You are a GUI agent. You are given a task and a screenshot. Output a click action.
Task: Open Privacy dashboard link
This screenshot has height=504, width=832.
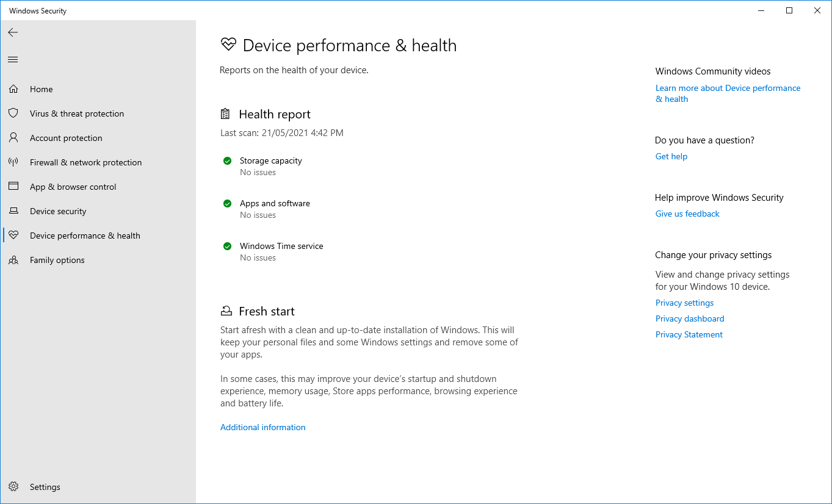(x=690, y=318)
